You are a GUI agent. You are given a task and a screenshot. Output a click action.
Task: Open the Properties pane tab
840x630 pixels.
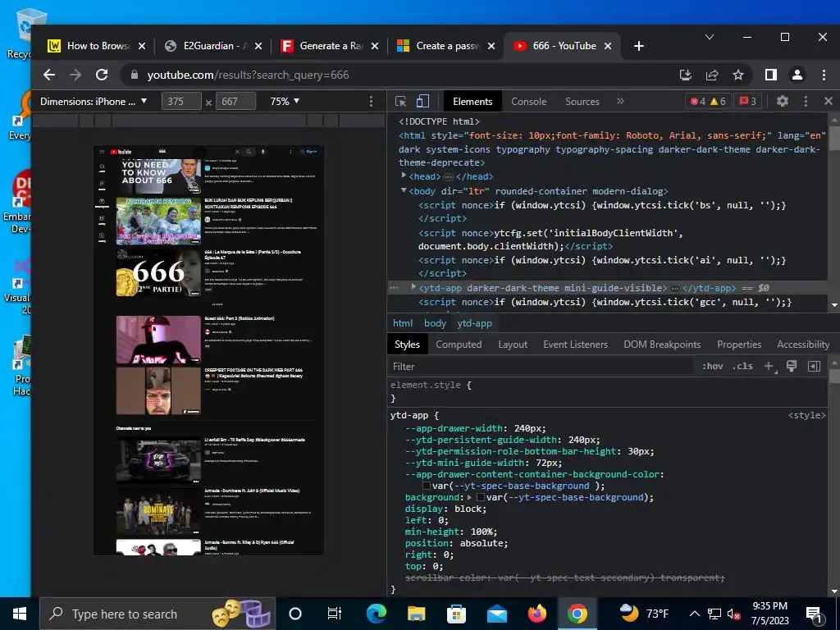point(739,345)
